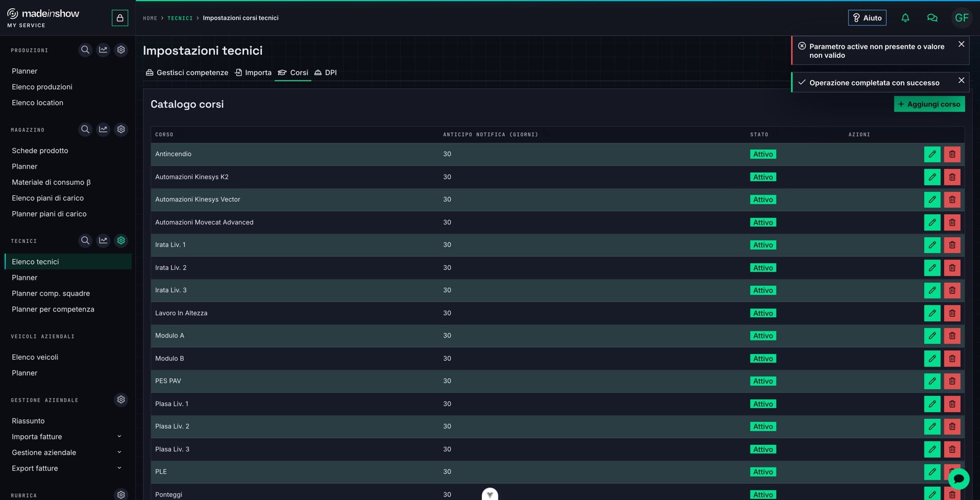Open Magazzino settings gear
This screenshot has height=500, width=980.
tap(121, 130)
